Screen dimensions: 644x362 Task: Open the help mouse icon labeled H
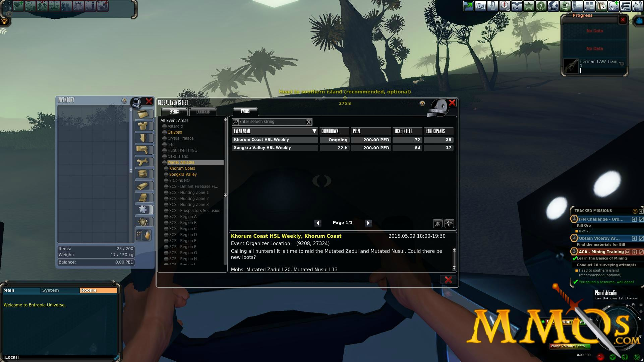click(x=637, y=6)
